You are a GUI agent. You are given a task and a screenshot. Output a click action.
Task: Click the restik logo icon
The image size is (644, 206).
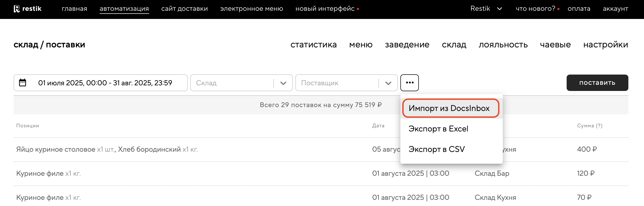[x=17, y=9]
